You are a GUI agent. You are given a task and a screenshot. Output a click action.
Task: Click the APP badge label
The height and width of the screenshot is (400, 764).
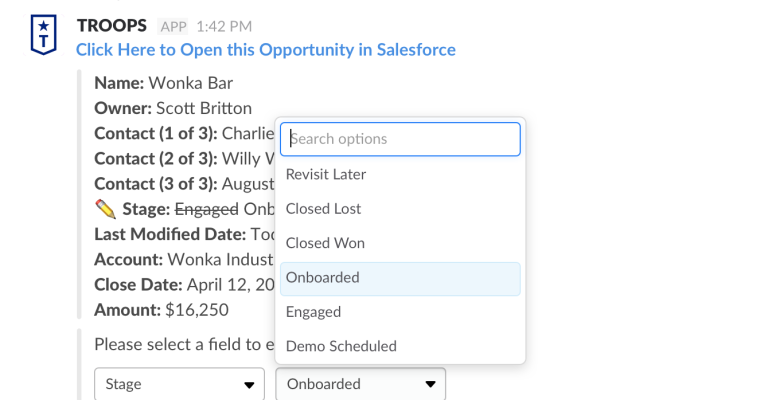point(173,26)
